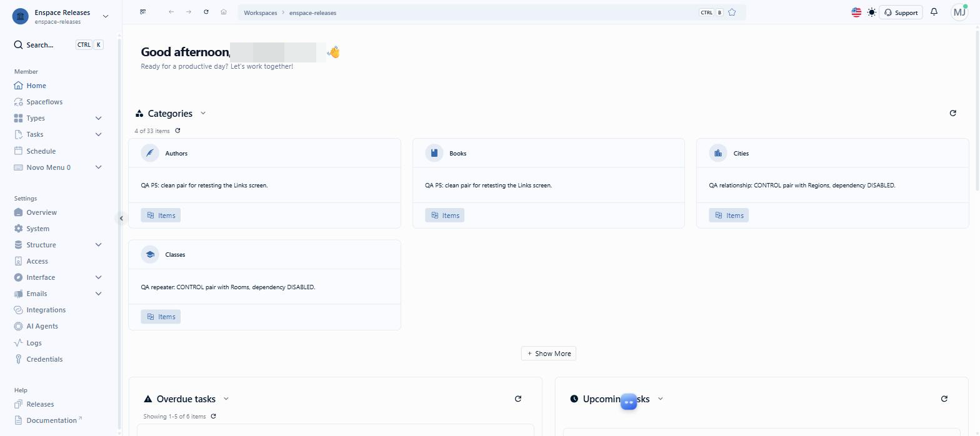This screenshot has height=436, width=980.
Task: Toggle light/dark theme sun icon
Action: [x=872, y=12]
